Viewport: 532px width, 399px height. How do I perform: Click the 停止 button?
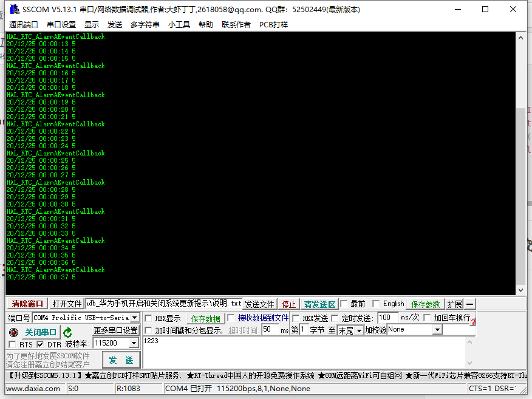288,304
